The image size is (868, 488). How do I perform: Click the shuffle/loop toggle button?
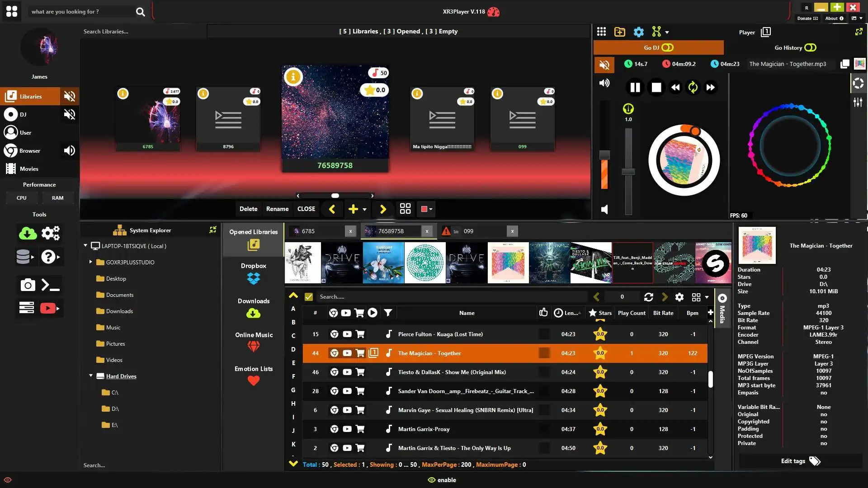(693, 88)
